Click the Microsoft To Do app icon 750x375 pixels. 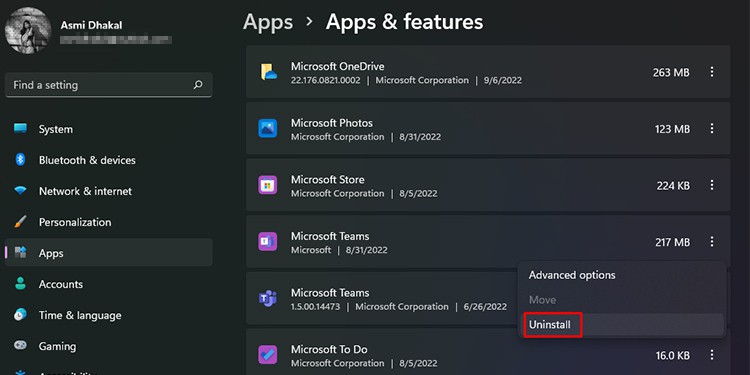268,355
